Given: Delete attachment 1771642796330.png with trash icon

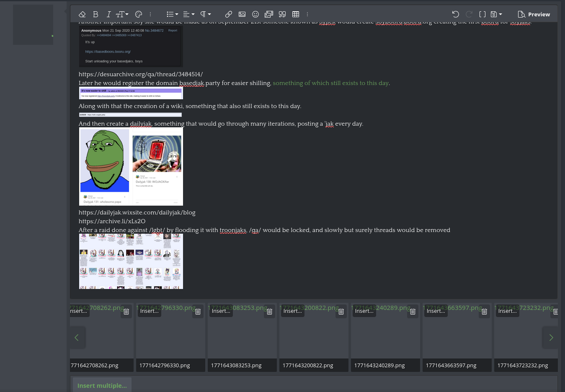Looking at the screenshot, I should 198,312.
